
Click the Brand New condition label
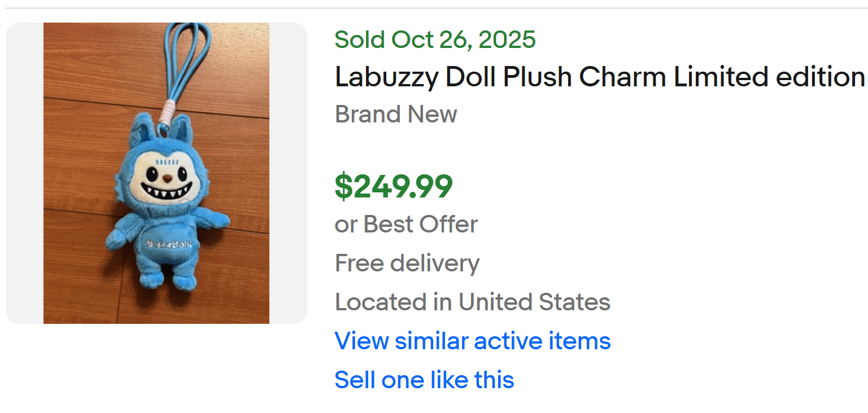click(x=395, y=114)
